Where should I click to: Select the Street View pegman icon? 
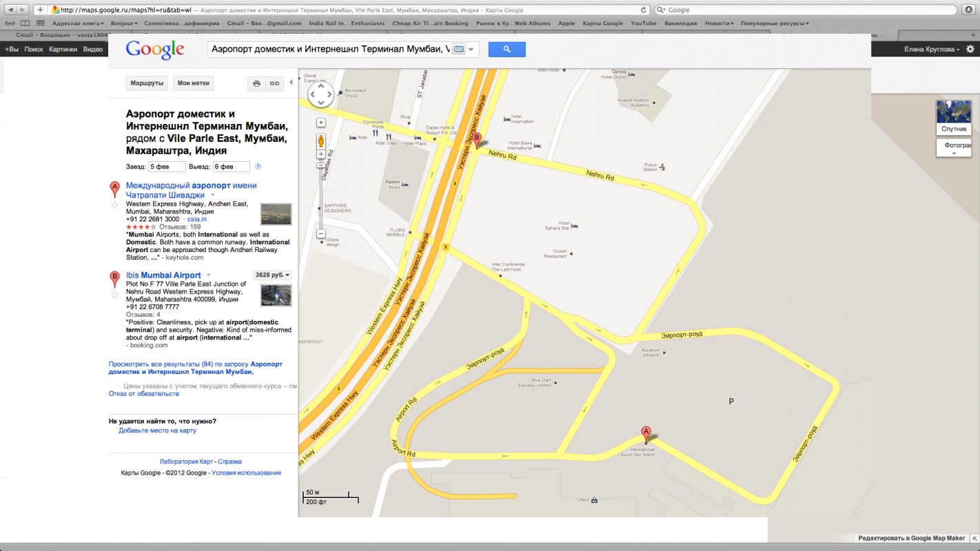(x=320, y=142)
